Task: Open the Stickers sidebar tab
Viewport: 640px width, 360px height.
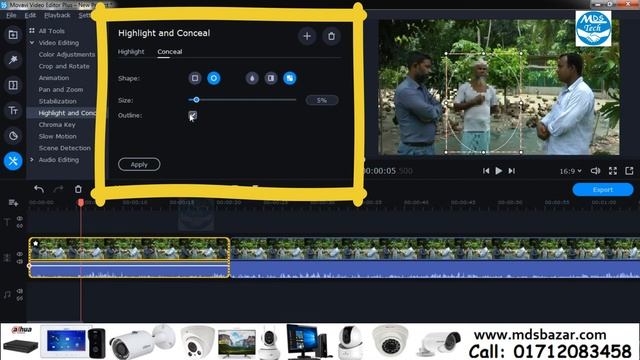Action: click(13, 136)
